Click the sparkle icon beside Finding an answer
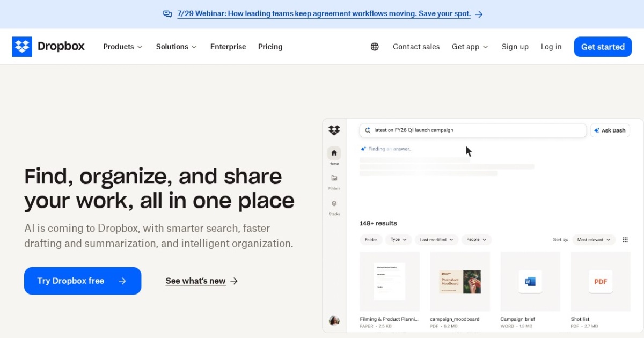Screen dimensions: 644x338 (363, 149)
